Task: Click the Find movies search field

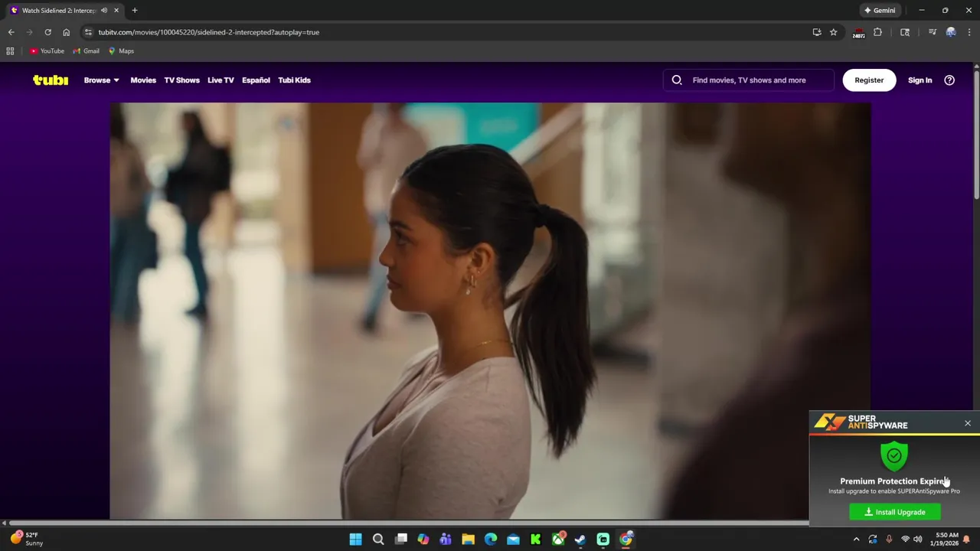Action: (749, 80)
